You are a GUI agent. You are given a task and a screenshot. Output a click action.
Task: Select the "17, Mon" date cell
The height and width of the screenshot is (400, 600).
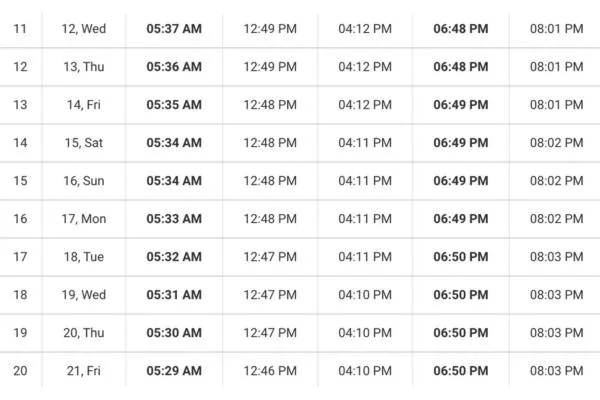[x=84, y=219]
